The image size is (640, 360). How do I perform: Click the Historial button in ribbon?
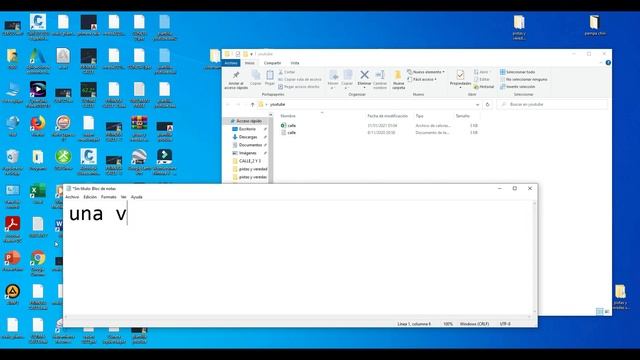pos(484,87)
